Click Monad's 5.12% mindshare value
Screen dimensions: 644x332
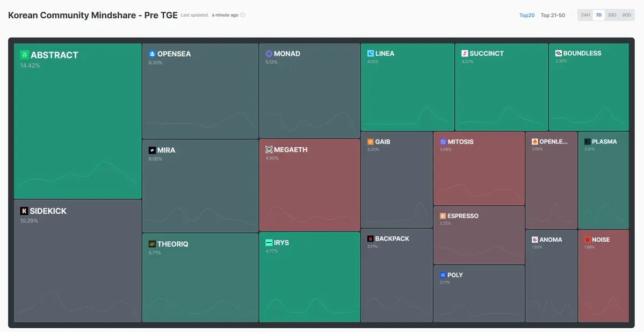[271, 62]
